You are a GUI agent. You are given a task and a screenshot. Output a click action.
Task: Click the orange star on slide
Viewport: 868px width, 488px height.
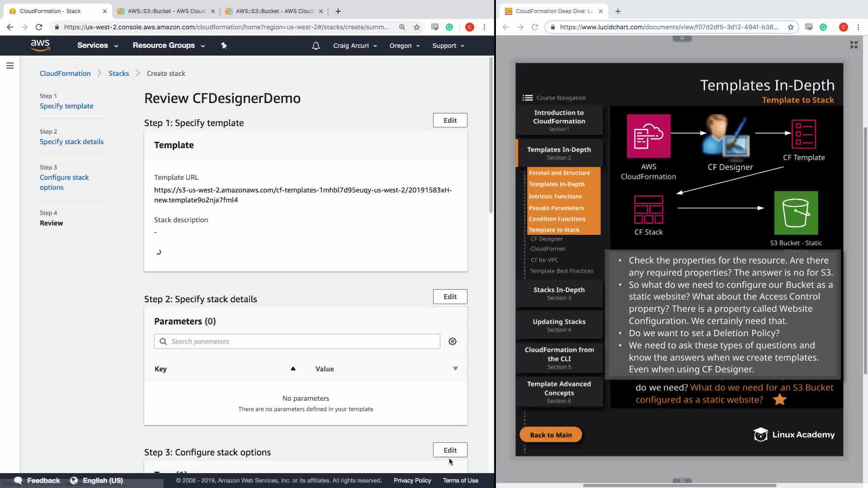[x=779, y=399]
